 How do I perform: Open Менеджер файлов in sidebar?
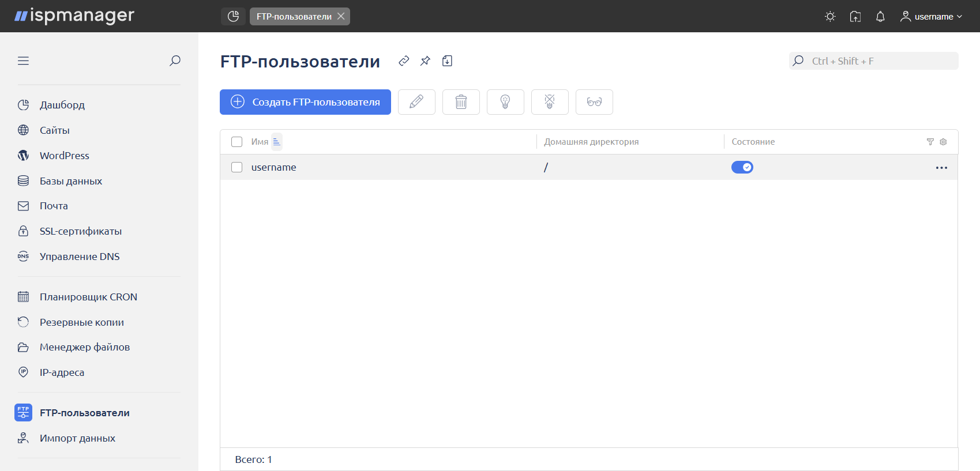tap(84, 347)
